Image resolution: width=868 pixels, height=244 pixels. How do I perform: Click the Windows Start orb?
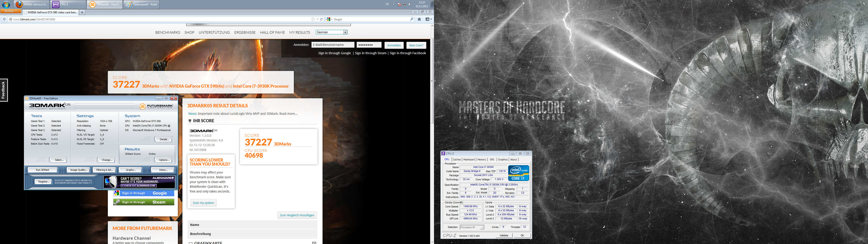pos(6,4)
